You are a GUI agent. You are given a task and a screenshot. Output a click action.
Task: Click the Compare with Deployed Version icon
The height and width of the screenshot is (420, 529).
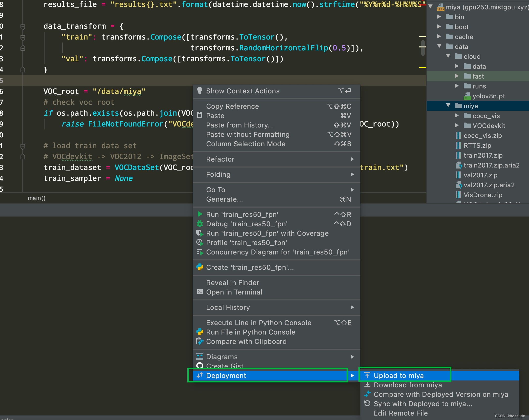(x=367, y=394)
